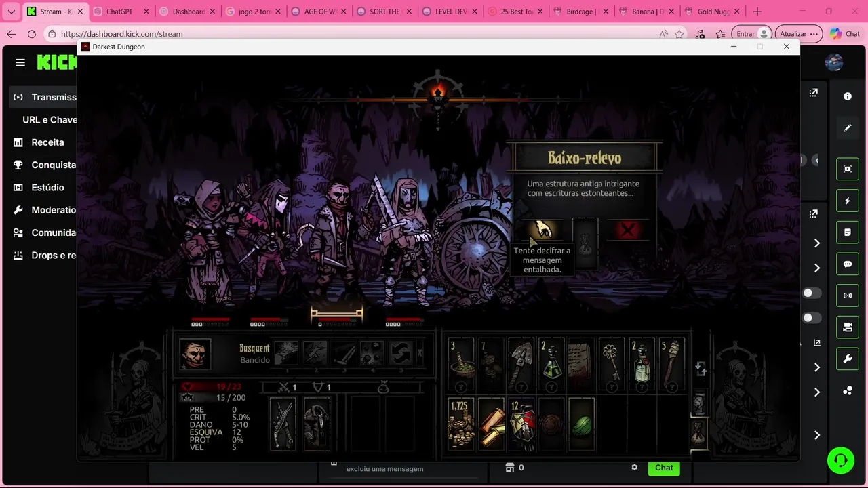868x488 pixels.
Task: Select the torch stack of 5 in inventory
Action: [672, 366]
